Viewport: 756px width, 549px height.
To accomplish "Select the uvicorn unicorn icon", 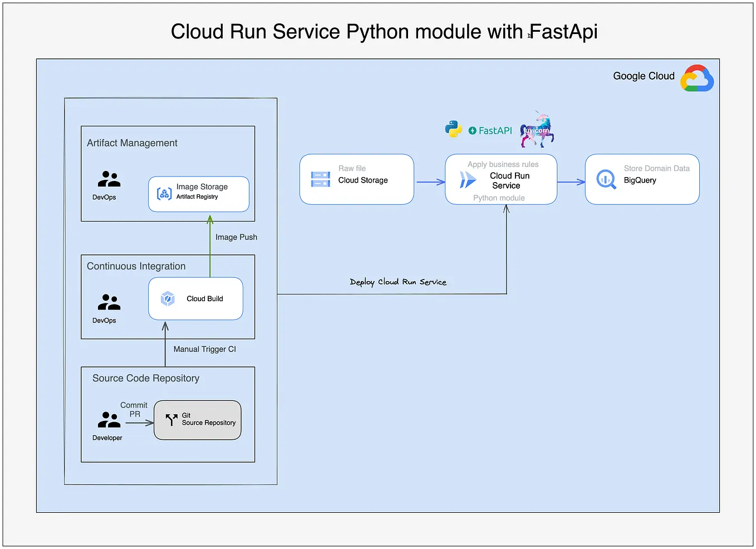I will point(536,129).
